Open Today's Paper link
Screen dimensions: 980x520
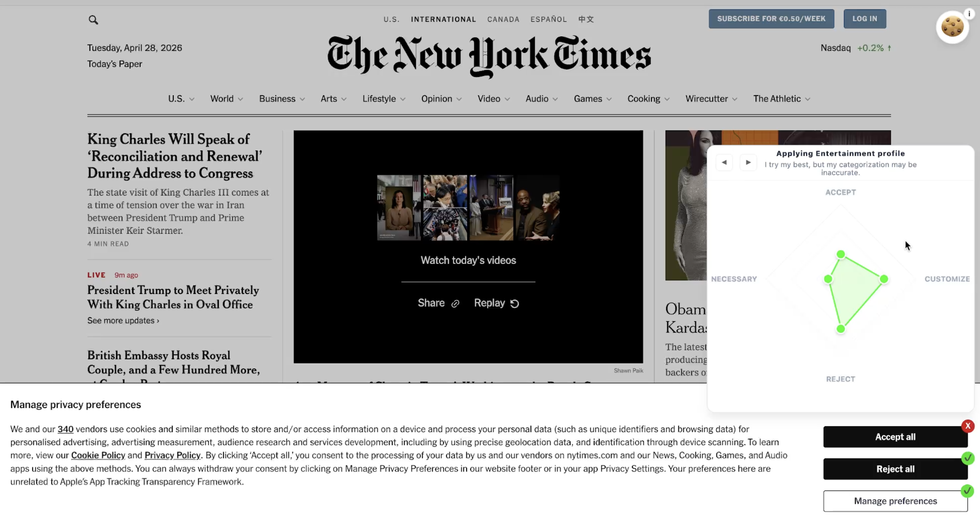[114, 64]
